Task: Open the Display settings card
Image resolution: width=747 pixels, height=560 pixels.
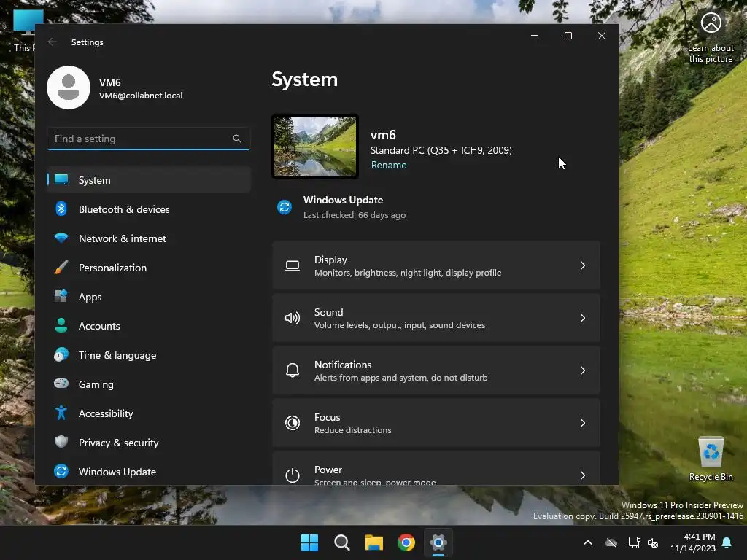Action: coord(436,265)
